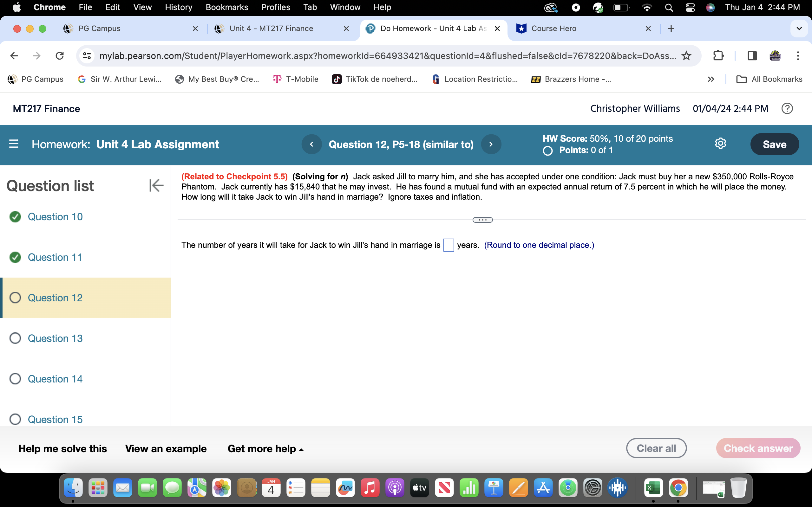Open the Bookmarks menu in the menu bar
Image resolution: width=812 pixels, height=507 pixels.
tap(226, 7)
